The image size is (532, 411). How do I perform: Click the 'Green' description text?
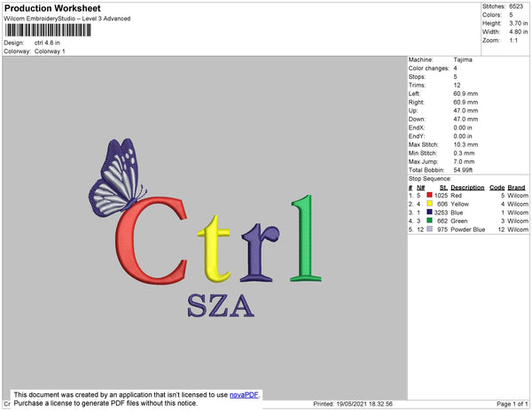(459, 221)
